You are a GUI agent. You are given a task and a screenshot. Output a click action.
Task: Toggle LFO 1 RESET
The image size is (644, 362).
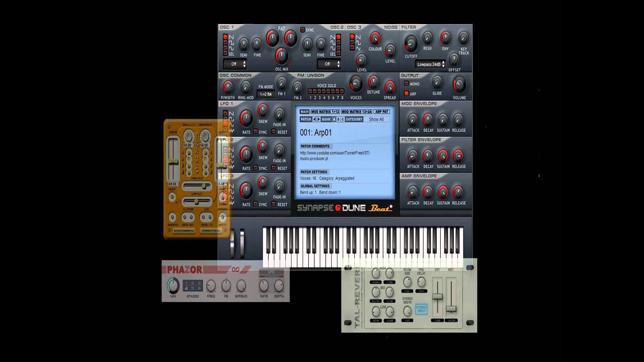pos(274,132)
